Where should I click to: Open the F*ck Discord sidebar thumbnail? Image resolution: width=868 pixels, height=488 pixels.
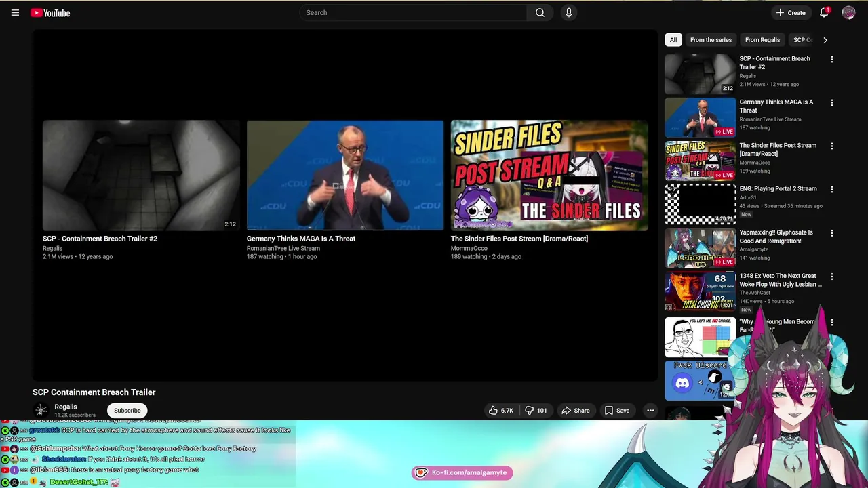point(698,380)
